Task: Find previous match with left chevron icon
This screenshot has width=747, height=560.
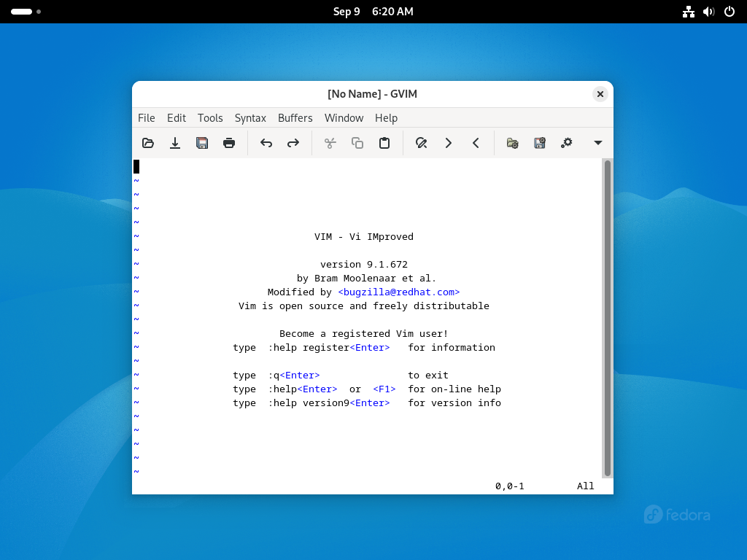Action: click(x=476, y=143)
